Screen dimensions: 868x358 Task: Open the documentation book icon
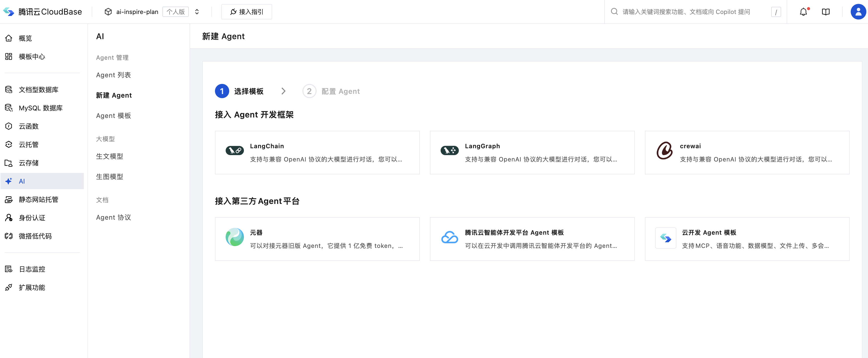coord(826,12)
